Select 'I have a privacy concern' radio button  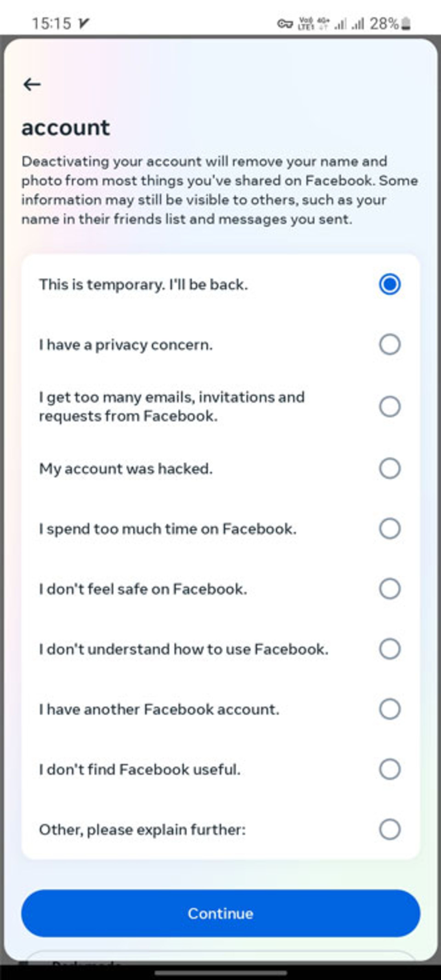point(389,345)
